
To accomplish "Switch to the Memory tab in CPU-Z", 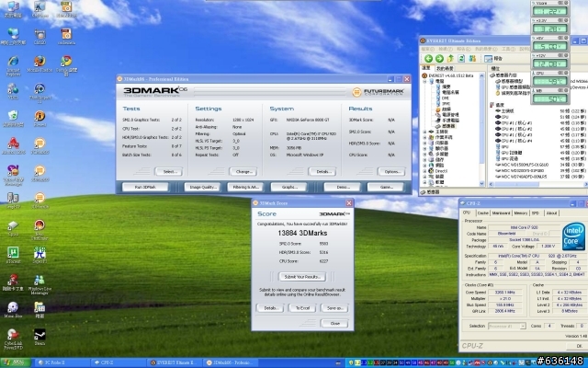I will (x=521, y=213).
